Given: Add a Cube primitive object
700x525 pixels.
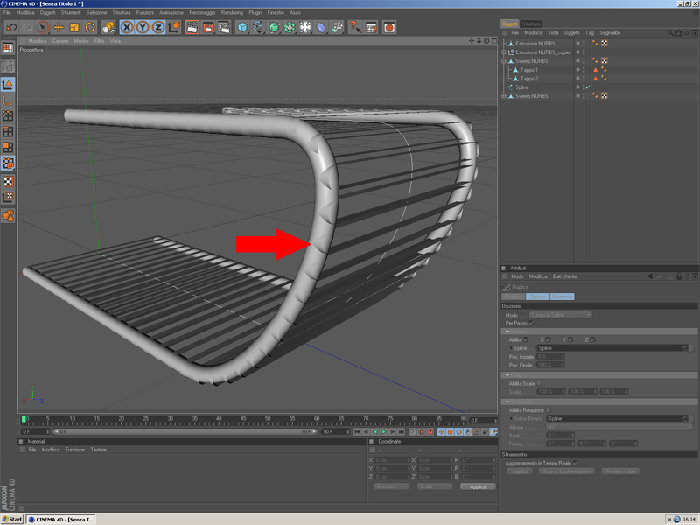Looking at the screenshot, I should coord(242,28).
